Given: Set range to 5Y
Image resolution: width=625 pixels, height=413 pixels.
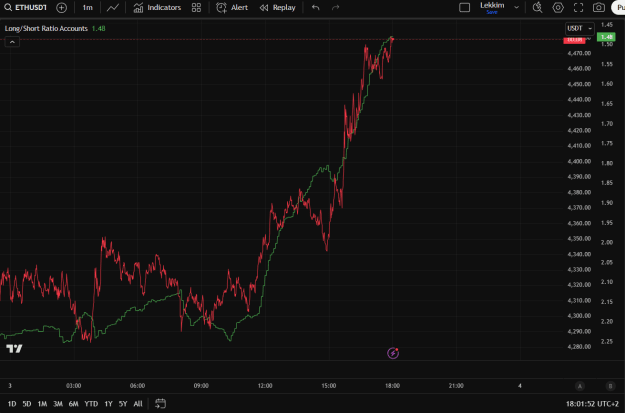Looking at the screenshot, I should tap(123, 404).
